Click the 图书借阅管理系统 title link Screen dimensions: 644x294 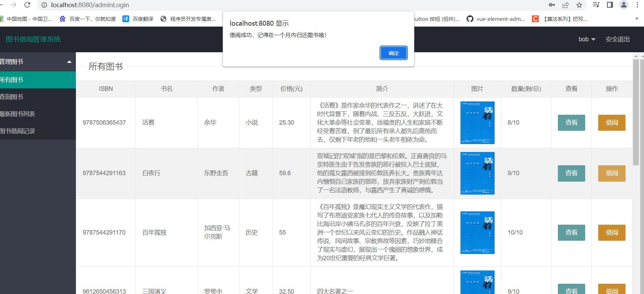tap(33, 39)
